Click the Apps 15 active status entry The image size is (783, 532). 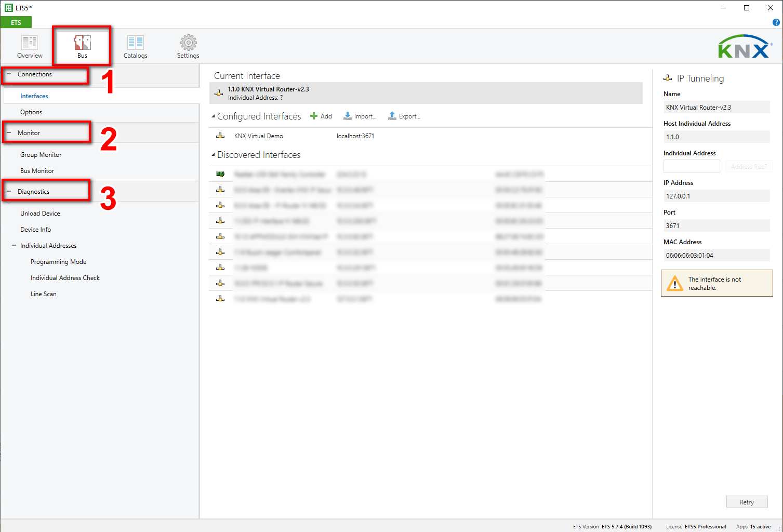pyautogui.click(x=753, y=526)
